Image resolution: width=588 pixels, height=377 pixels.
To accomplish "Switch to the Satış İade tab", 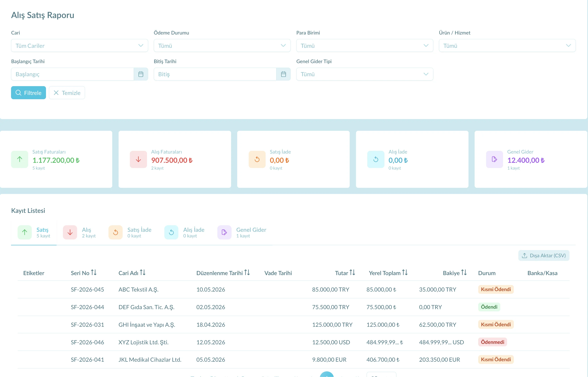I will pos(130,232).
